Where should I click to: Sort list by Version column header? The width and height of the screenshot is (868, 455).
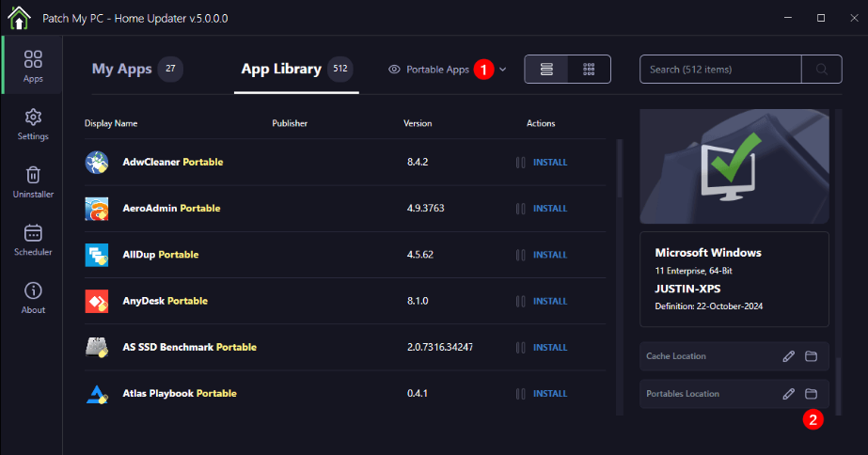[x=418, y=123]
